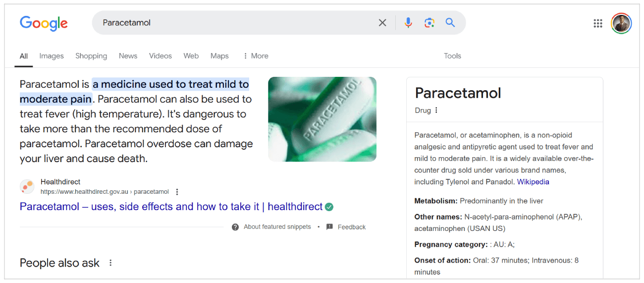The width and height of the screenshot is (644, 283).
Task: Switch to the News tab
Action: point(128,56)
